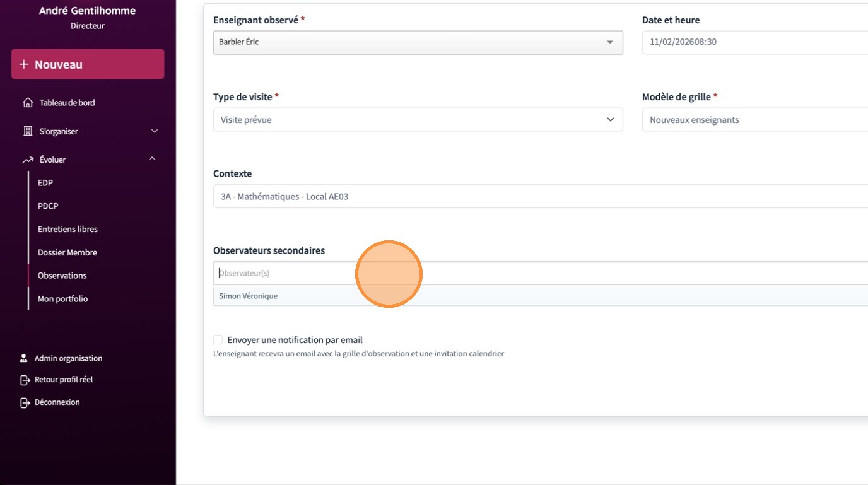Open Entretiens libres in the sidebar
Viewport: 868px width, 485px height.
67,230
